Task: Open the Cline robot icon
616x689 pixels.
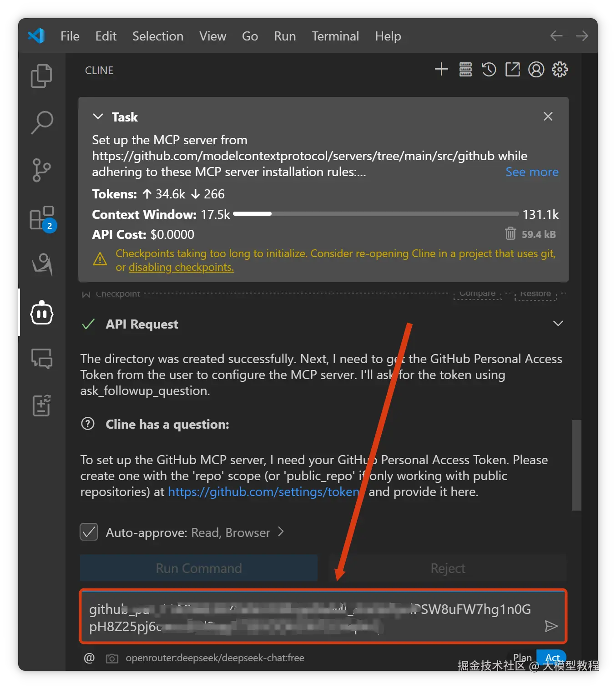Action: point(42,313)
